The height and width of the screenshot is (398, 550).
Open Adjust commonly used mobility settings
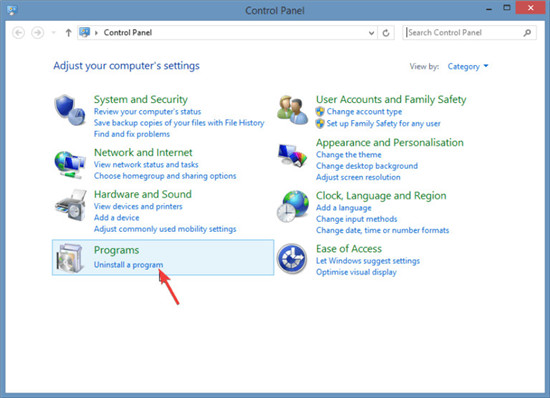(x=165, y=229)
